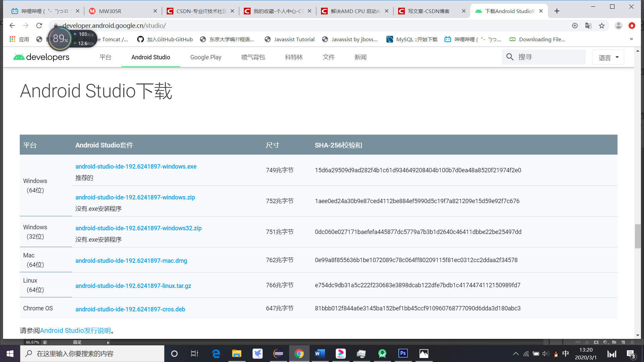644x362 pixels.
Task: Open QQ from the system tray penguin icon
Action: click(x=555, y=353)
